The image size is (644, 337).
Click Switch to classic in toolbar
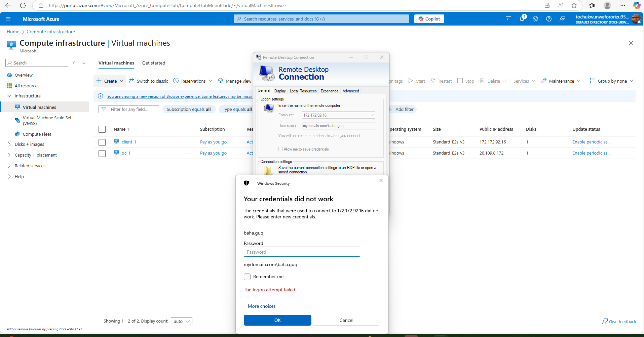tap(148, 81)
